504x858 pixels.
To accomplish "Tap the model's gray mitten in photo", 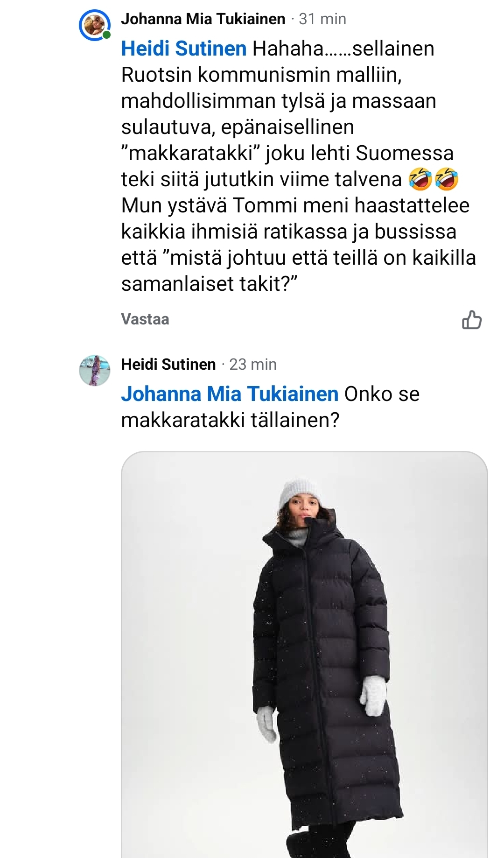I will pos(374,696).
